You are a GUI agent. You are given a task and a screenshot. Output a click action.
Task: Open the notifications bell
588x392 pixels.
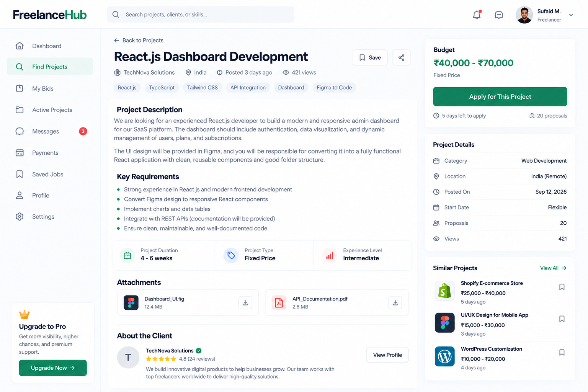[x=477, y=15]
